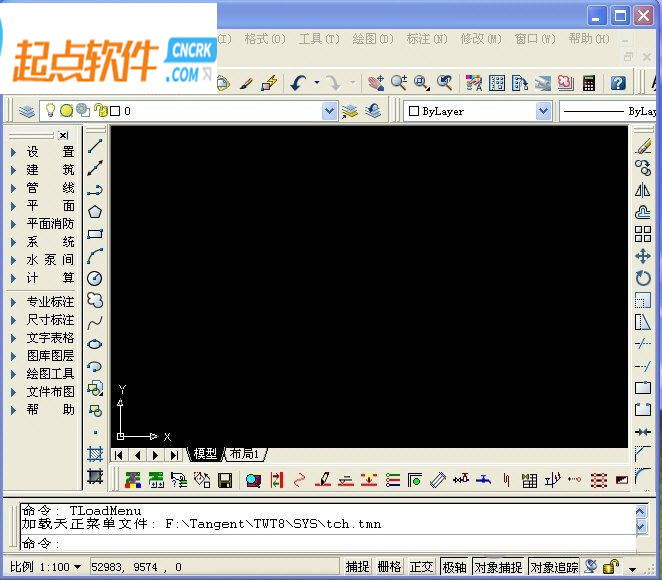Image resolution: width=662 pixels, height=580 pixels.
Task: Select the Spline curve tool
Action: tap(95, 323)
